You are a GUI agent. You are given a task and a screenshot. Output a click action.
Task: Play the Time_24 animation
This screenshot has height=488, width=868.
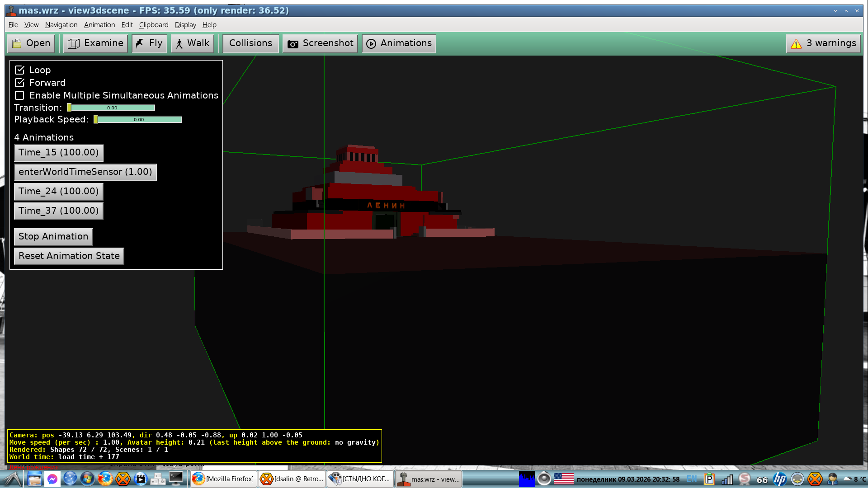59,191
